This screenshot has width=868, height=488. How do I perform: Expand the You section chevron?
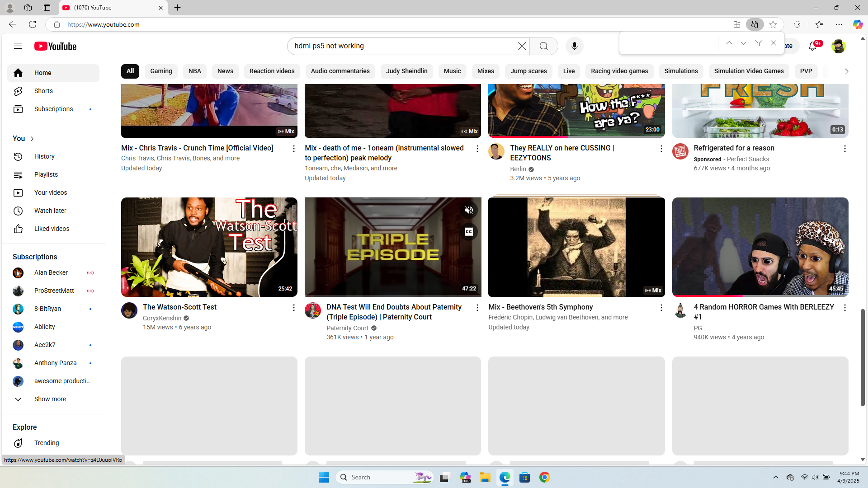click(32, 139)
